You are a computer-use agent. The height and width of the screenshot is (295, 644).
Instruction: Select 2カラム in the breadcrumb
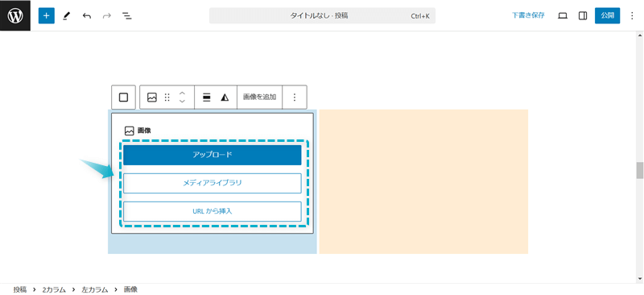pyautogui.click(x=54, y=289)
